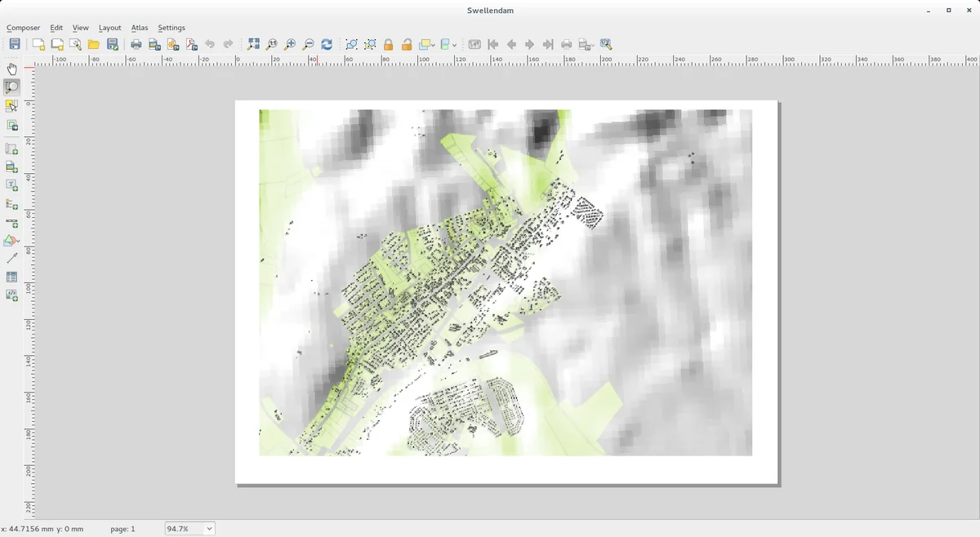Screen dimensions: 980x537
Task: Click the Zoom full icon
Action: pyautogui.click(x=253, y=44)
